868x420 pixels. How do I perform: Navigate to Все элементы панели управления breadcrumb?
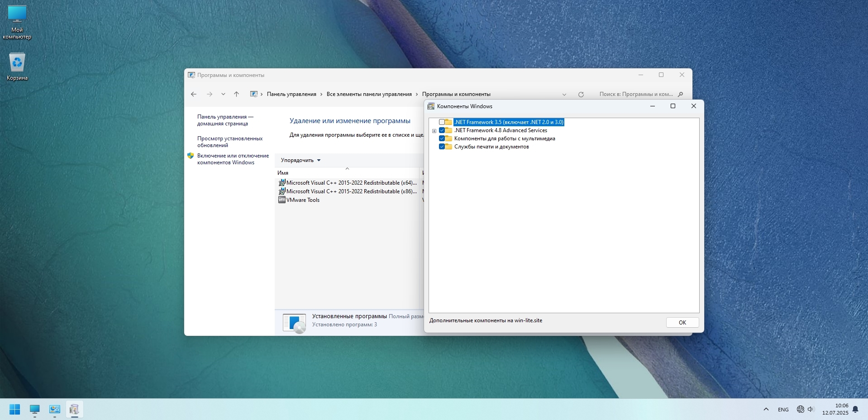click(369, 94)
